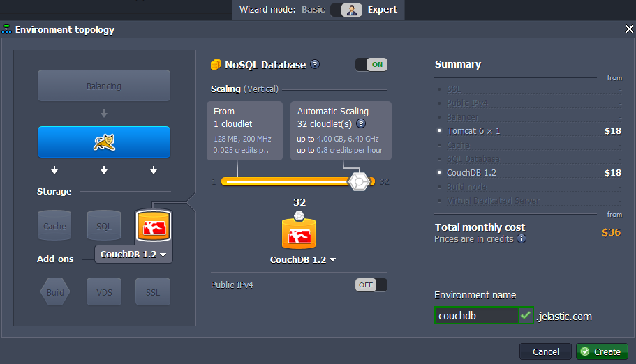
Task: Click the large CouchDB database icon
Action: [299, 233]
